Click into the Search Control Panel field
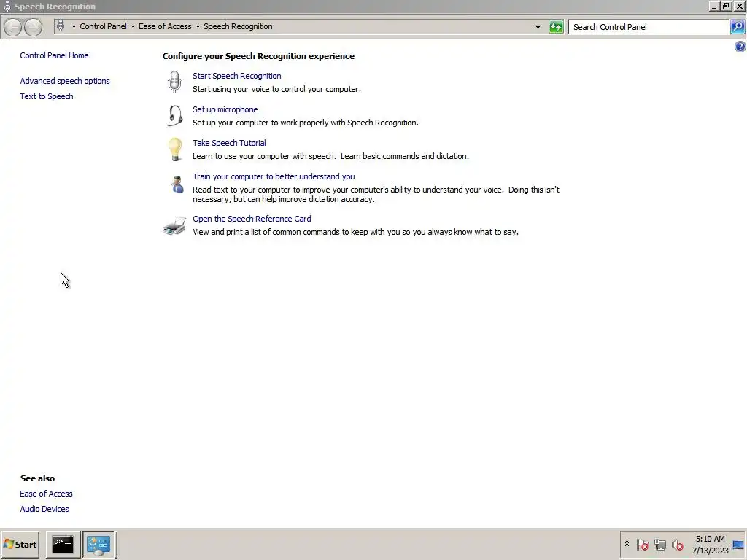747x560 pixels. pyautogui.click(x=649, y=27)
